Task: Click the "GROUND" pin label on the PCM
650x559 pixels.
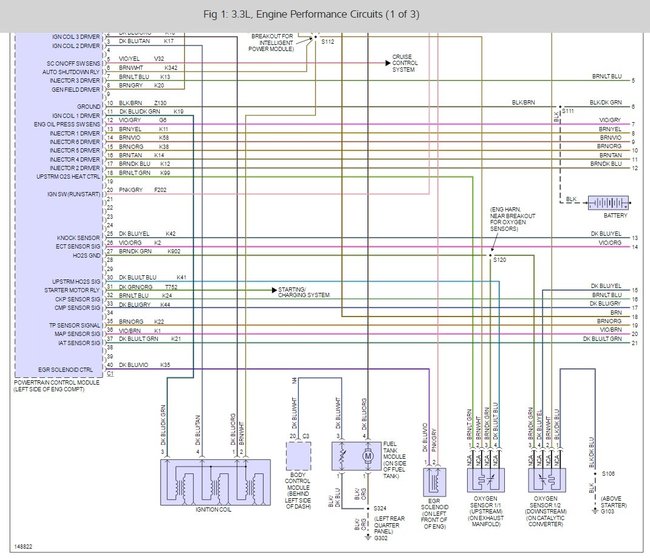Action: point(89,107)
